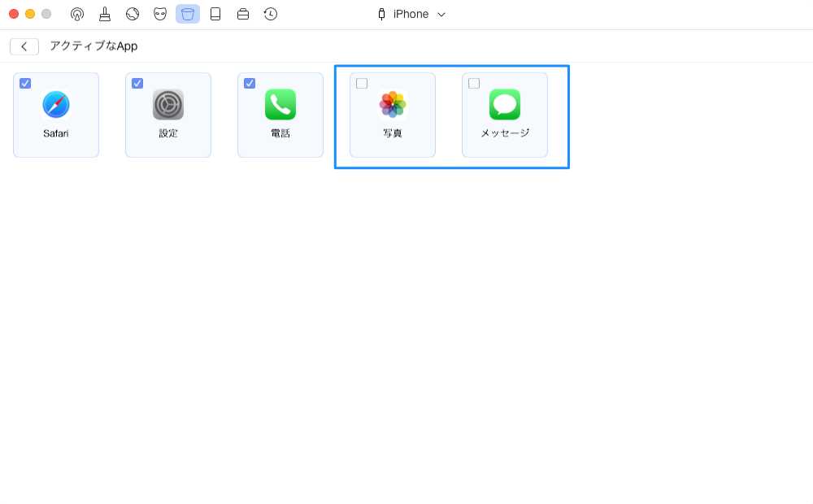Click the メッセージ speech bubble icon
Image resolution: width=813 pixels, height=504 pixels.
click(x=505, y=105)
